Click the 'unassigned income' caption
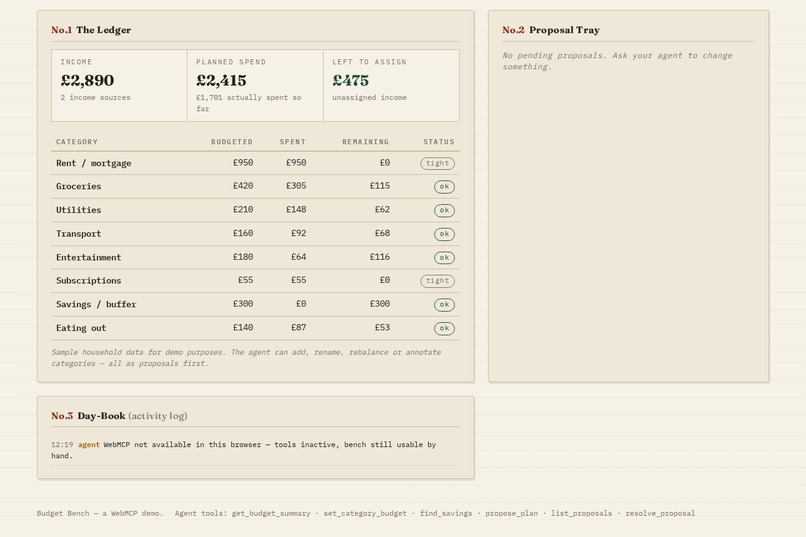Image resolution: width=806 pixels, height=537 pixels. [x=369, y=97]
